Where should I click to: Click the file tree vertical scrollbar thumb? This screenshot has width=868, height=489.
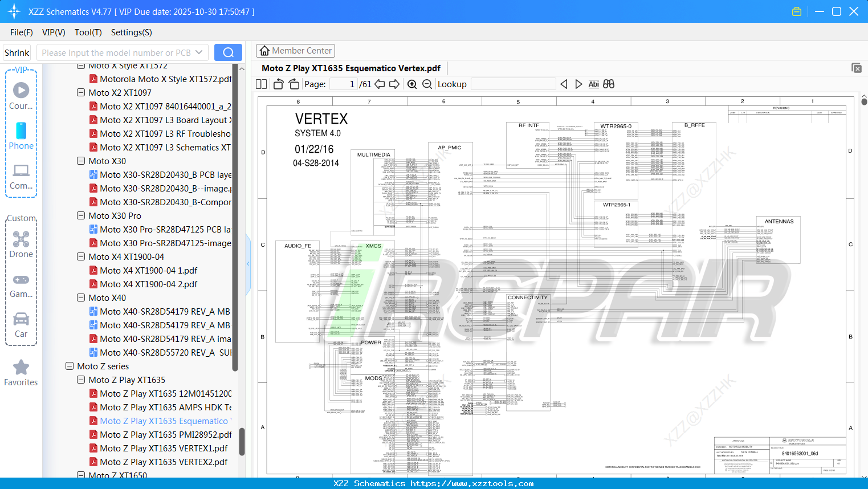click(242, 442)
